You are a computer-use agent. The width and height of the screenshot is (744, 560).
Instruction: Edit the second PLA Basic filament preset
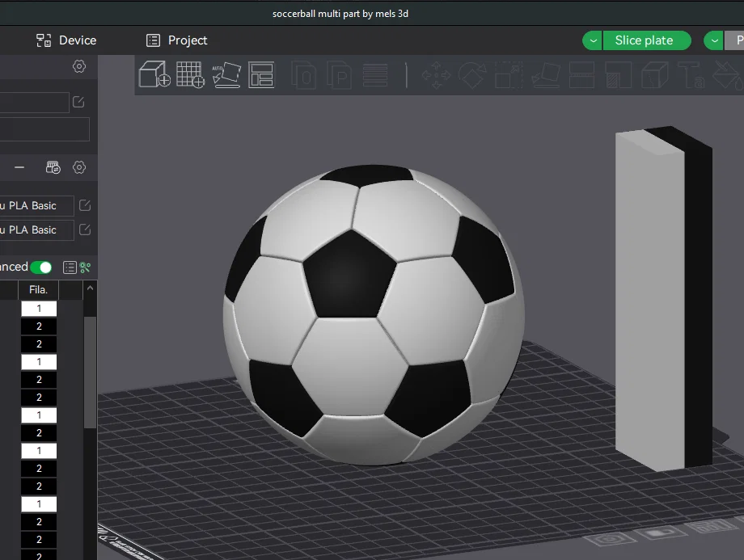[x=85, y=230]
